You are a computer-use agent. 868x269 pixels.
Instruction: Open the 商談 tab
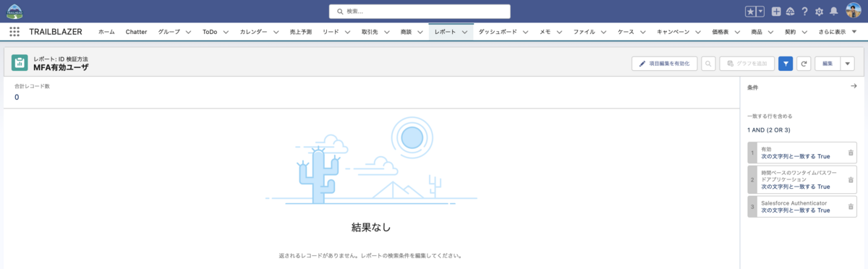406,32
